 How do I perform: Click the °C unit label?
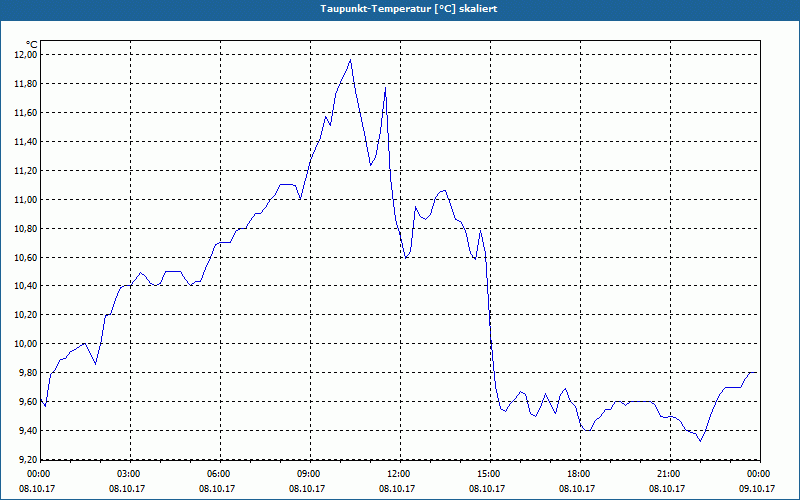pos(32,45)
